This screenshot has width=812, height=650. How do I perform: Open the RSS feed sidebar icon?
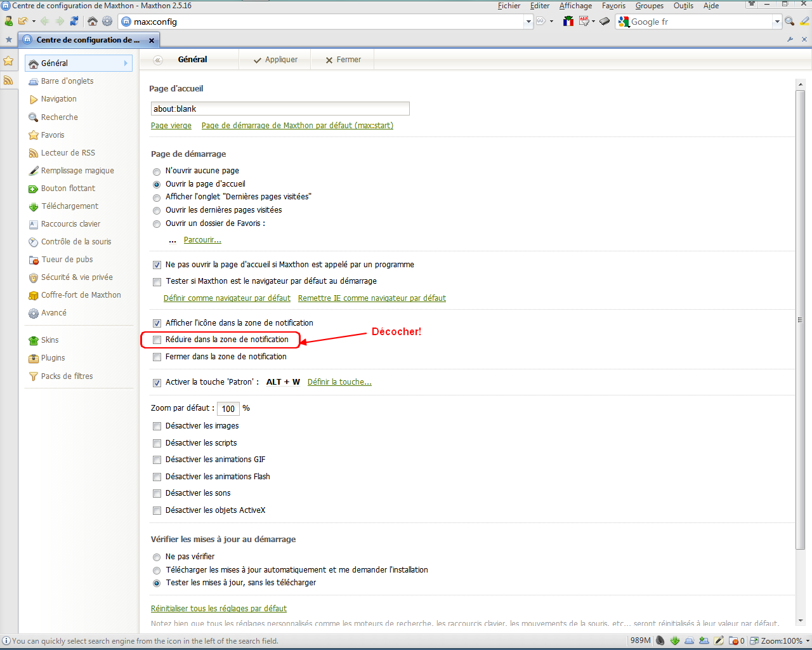coord(8,80)
